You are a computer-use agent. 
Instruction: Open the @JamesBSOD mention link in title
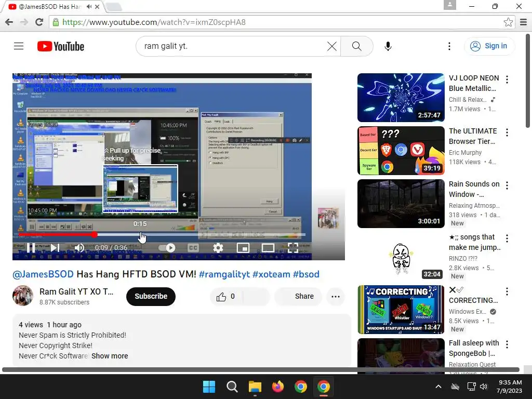43,274
